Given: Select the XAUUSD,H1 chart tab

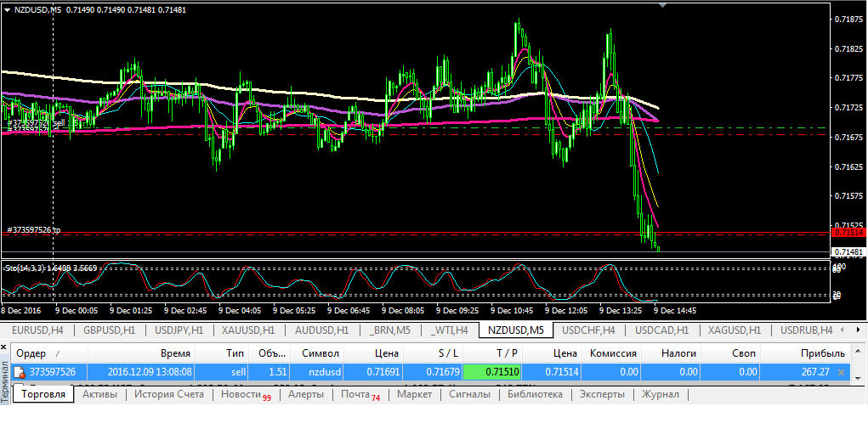Looking at the screenshot, I should [248, 330].
